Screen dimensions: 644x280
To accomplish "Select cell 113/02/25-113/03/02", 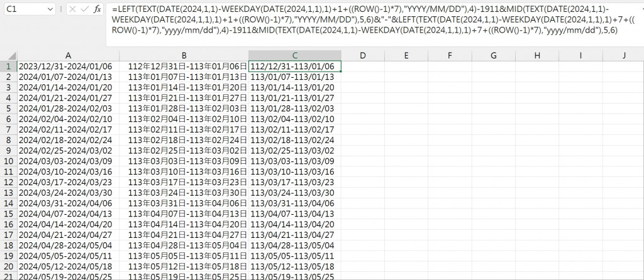I will 295,151.
